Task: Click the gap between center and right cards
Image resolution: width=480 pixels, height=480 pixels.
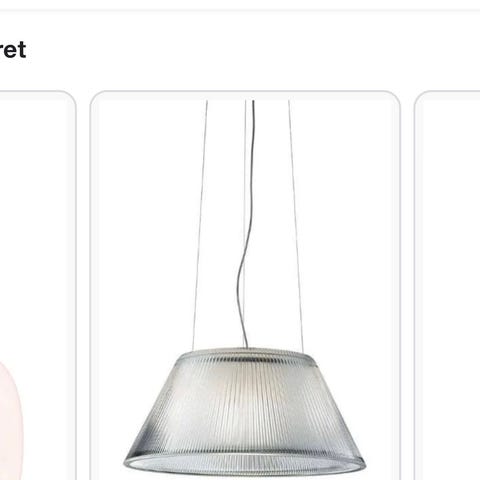Action: coord(407,287)
